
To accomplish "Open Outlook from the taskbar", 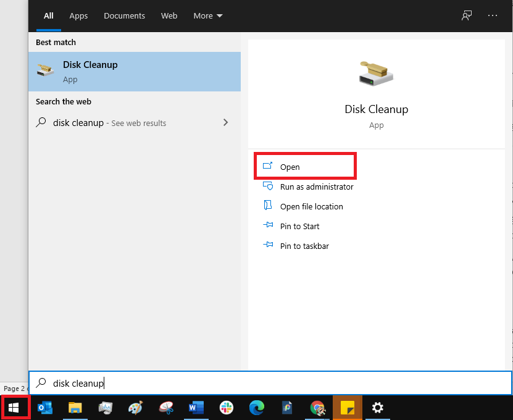I will click(45, 408).
